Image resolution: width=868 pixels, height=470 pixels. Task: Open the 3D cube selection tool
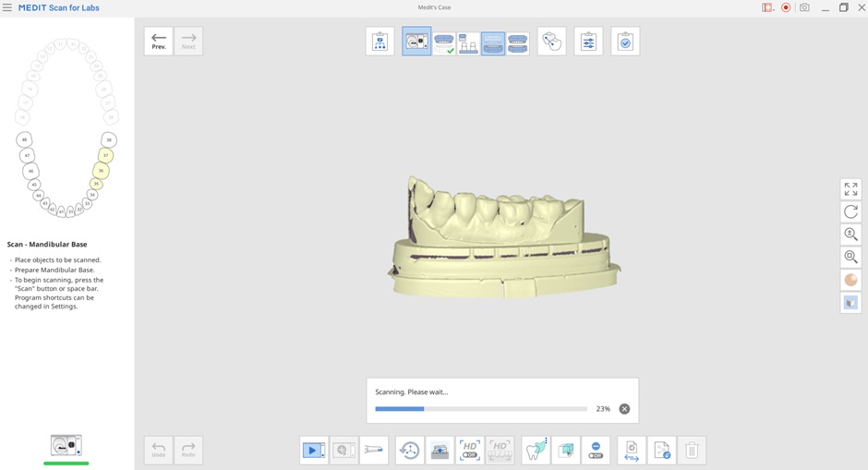(566, 451)
